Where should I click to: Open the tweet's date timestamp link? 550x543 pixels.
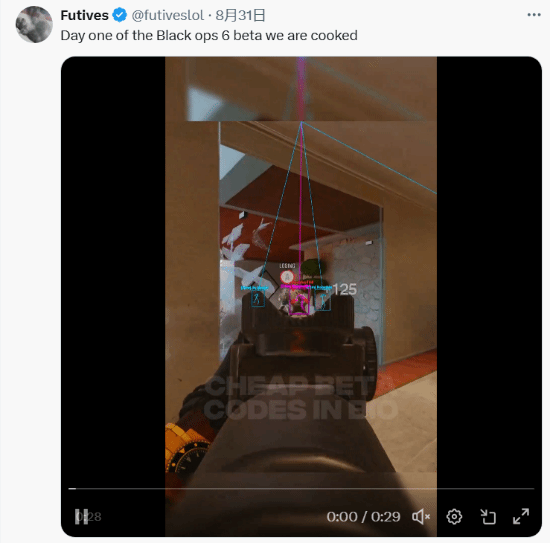(240, 15)
